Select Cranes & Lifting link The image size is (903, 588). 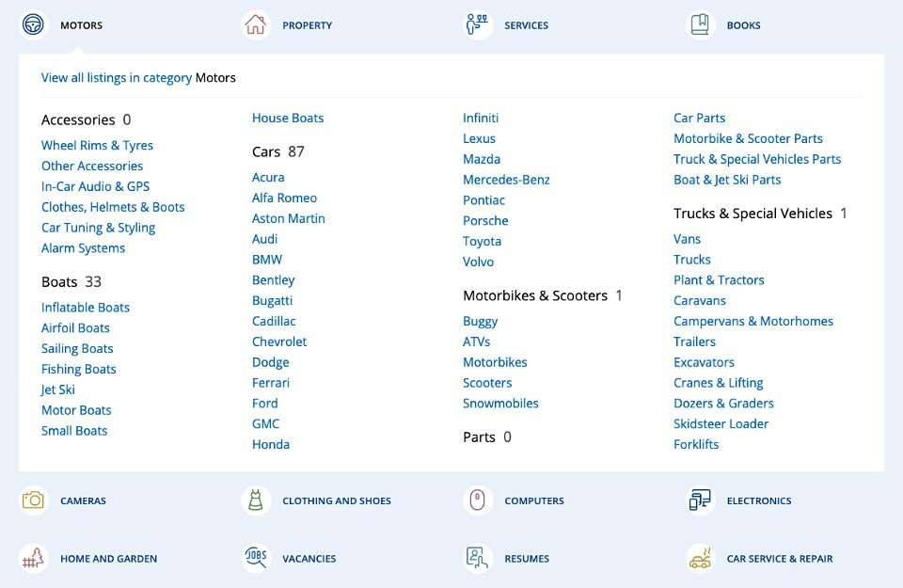point(718,383)
